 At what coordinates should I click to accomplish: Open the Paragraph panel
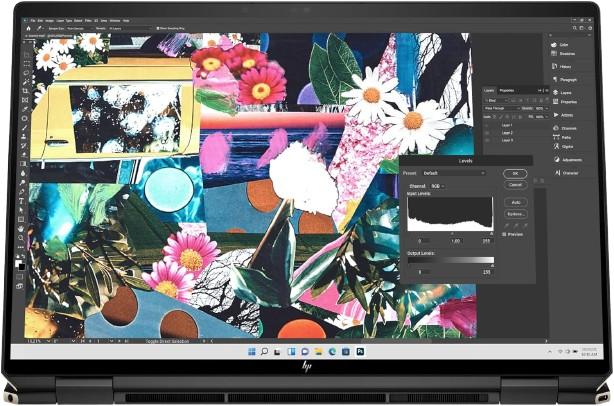pos(564,79)
